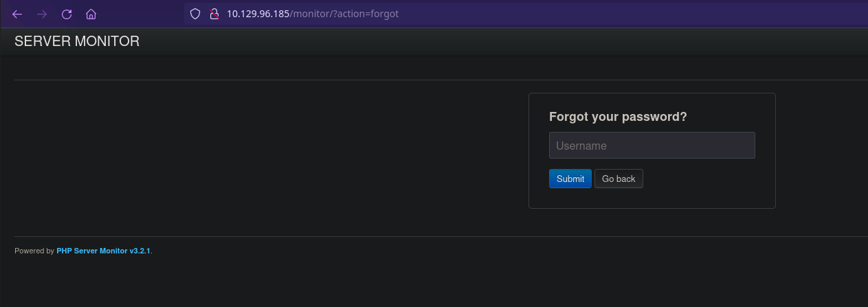868x307 pixels.
Task: Click into the Username field
Action: coord(652,146)
